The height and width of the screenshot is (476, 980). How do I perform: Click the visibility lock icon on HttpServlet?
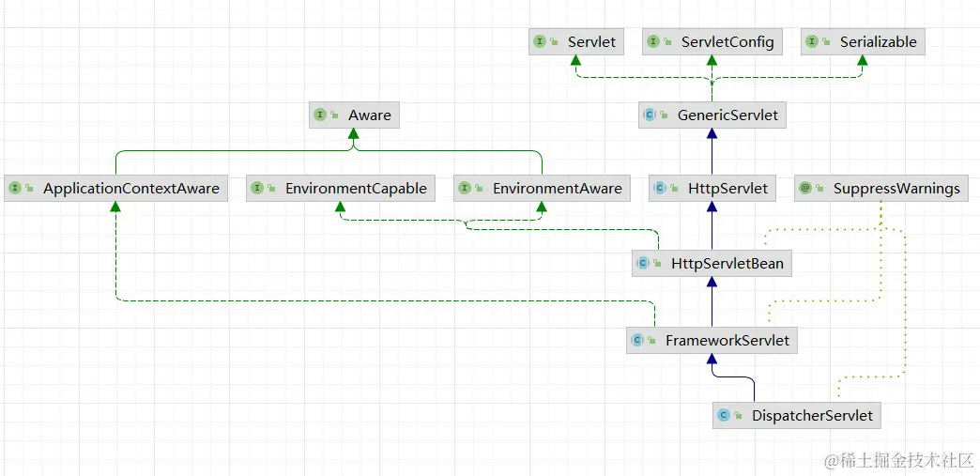pyautogui.click(x=675, y=189)
